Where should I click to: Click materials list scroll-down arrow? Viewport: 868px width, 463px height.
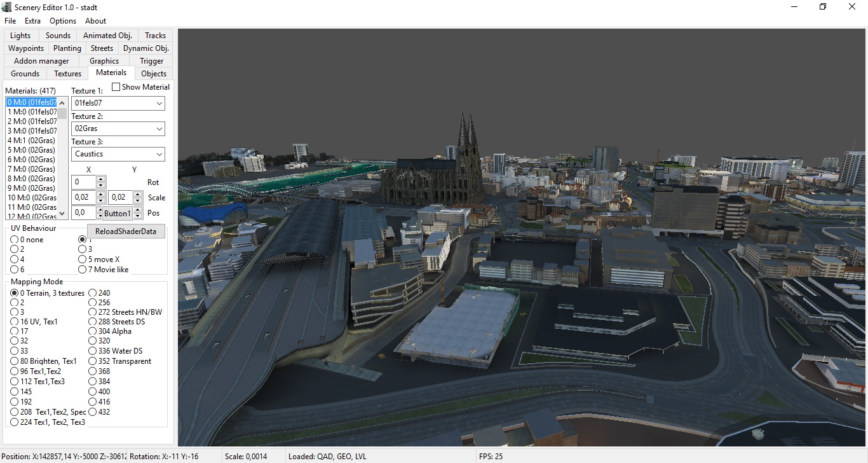click(62, 214)
